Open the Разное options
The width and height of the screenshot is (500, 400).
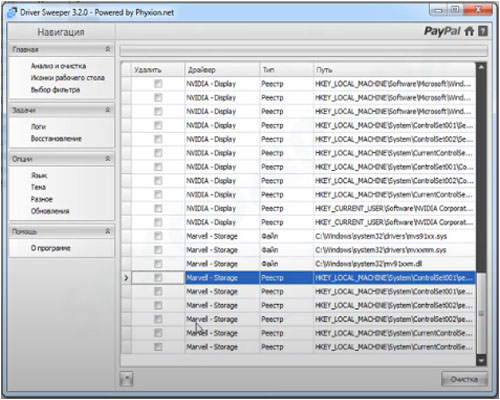click(x=42, y=199)
